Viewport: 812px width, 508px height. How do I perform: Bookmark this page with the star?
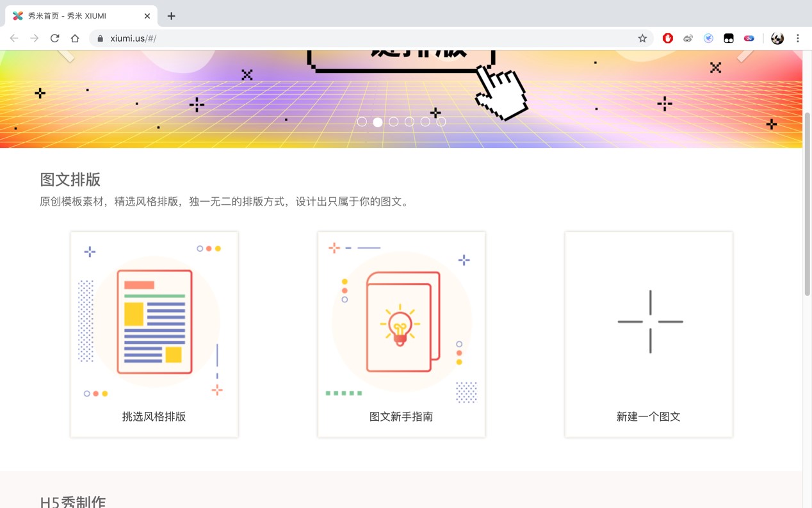642,38
